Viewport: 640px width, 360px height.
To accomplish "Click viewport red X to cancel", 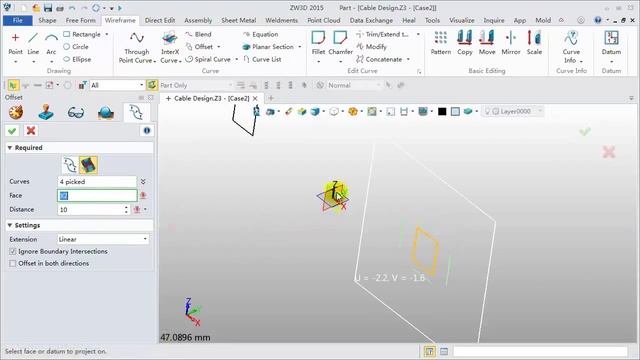I will 609,152.
